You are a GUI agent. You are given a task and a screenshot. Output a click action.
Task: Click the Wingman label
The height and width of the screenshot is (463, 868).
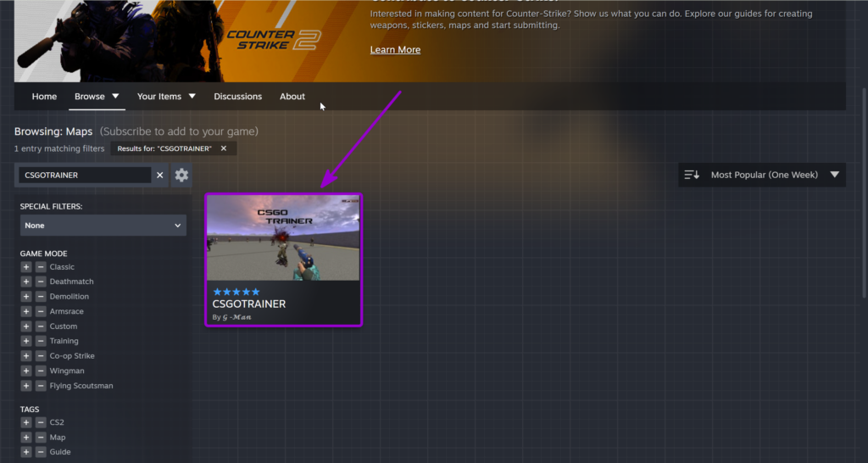pos(67,371)
